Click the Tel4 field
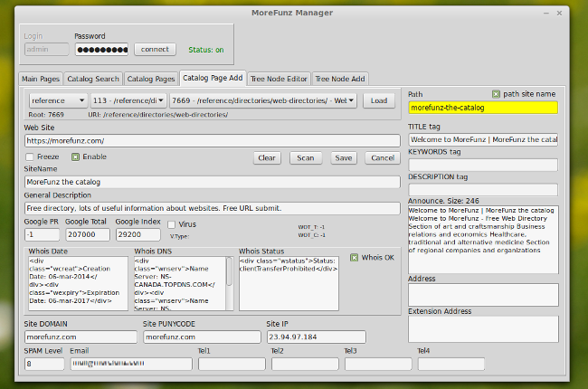Screen dimensions: 588x389 click(451, 364)
